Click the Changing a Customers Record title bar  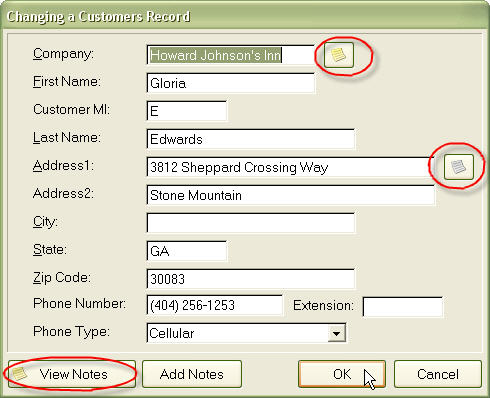pyautogui.click(x=245, y=16)
